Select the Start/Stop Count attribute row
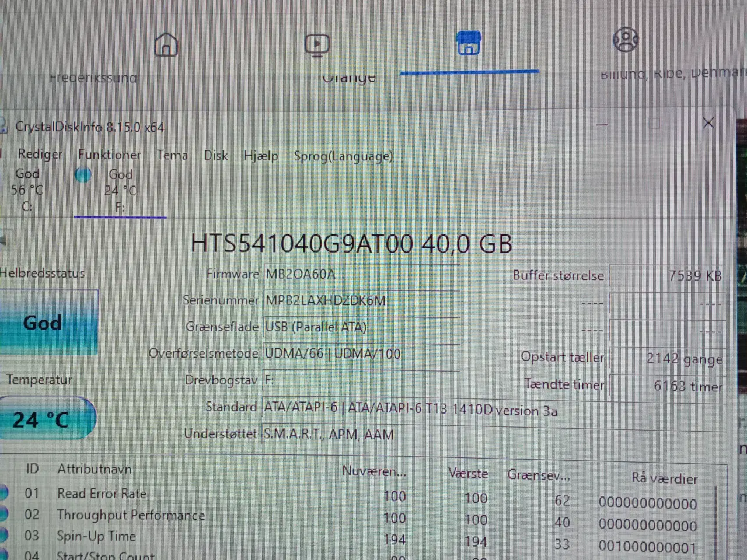The height and width of the screenshot is (560, 747). pyautogui.click(x=105, y=555)
